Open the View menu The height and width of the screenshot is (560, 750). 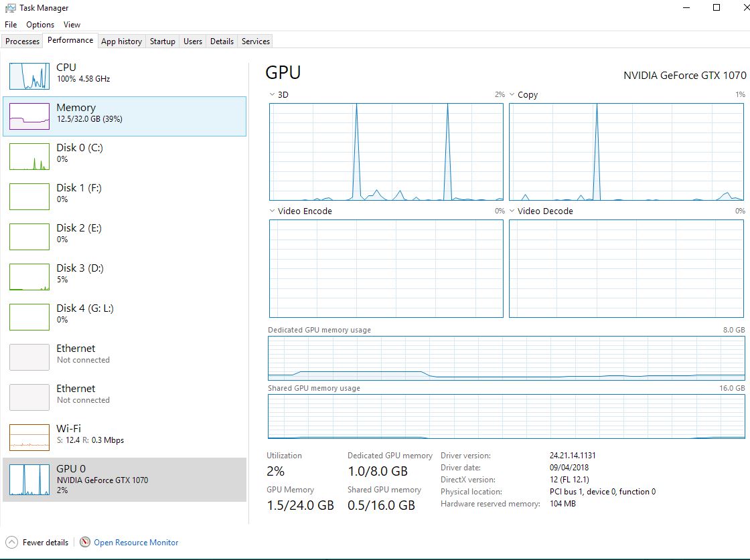click(x=72, y=24)
